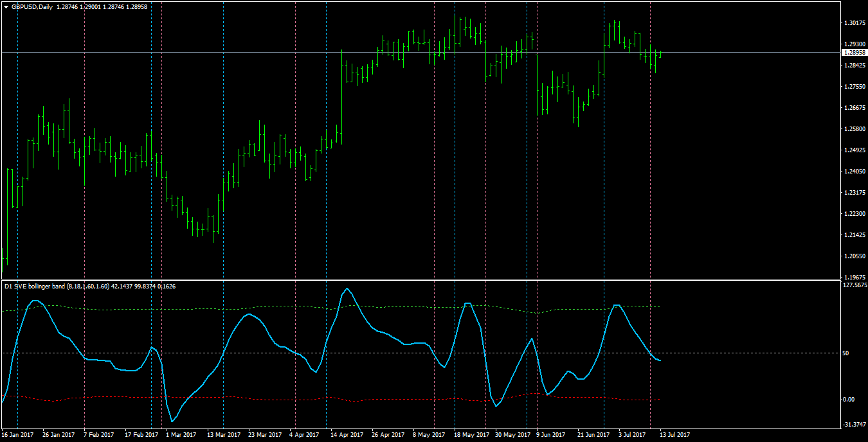The image size is (868, 442).
Task: Select the horizontal current price line
Action: 420,52
